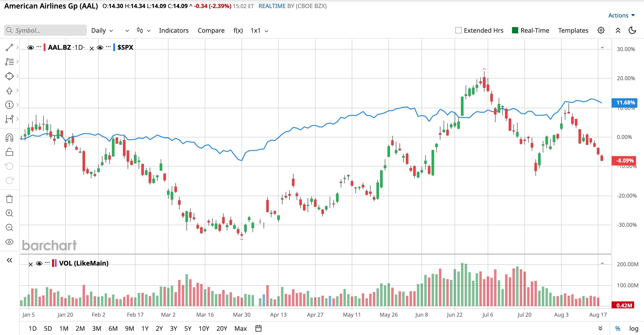Click the $SPX blue color swatch
The height and width of the screenshot is (335, 644).
click(x=114, y=47)
